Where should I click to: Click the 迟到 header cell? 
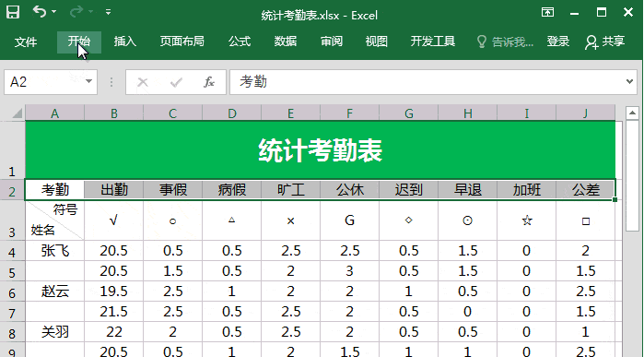click(x=409, y=190)
